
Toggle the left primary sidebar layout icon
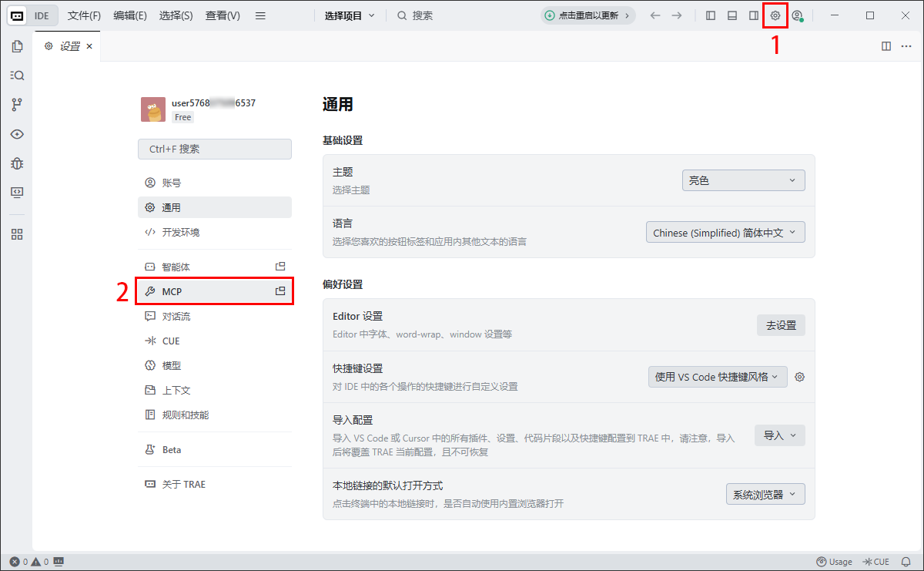711,15
